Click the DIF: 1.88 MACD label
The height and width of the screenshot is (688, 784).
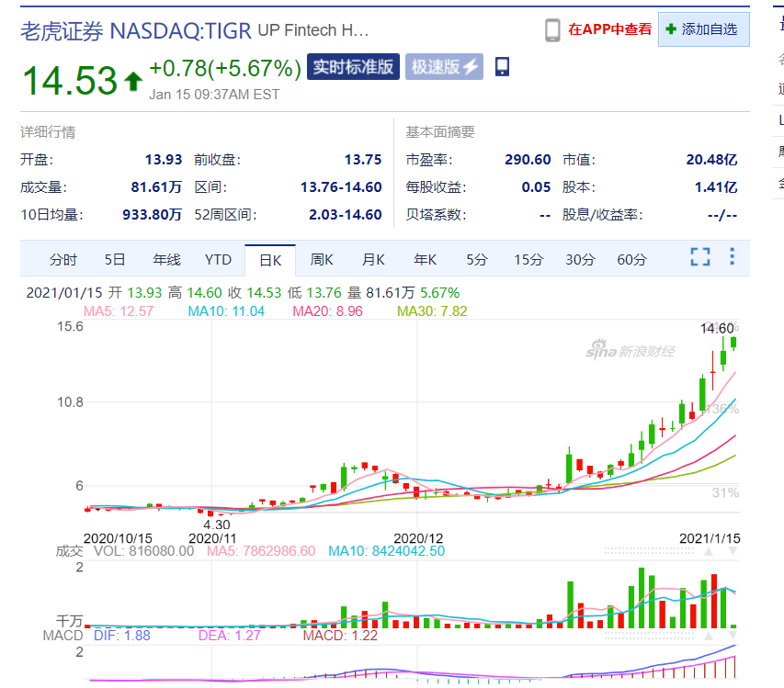pyautogui.click(x=122, y=636)
